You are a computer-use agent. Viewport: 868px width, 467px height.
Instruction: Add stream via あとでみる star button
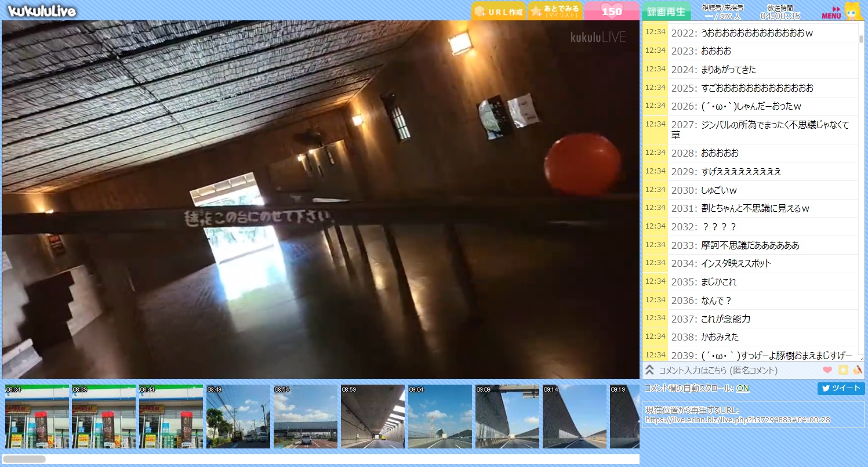pos(554,11)
